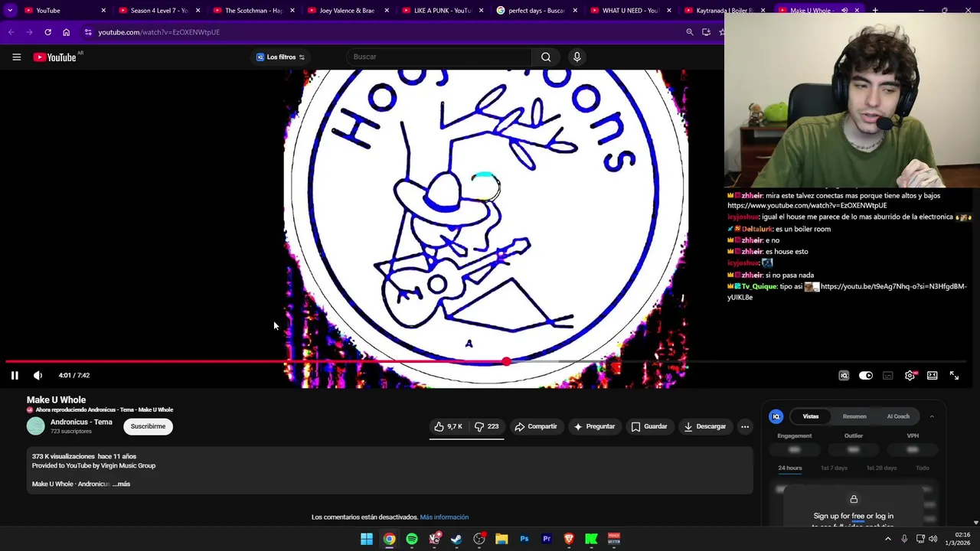Open Spotify from the taskbar

coord(412,539)
